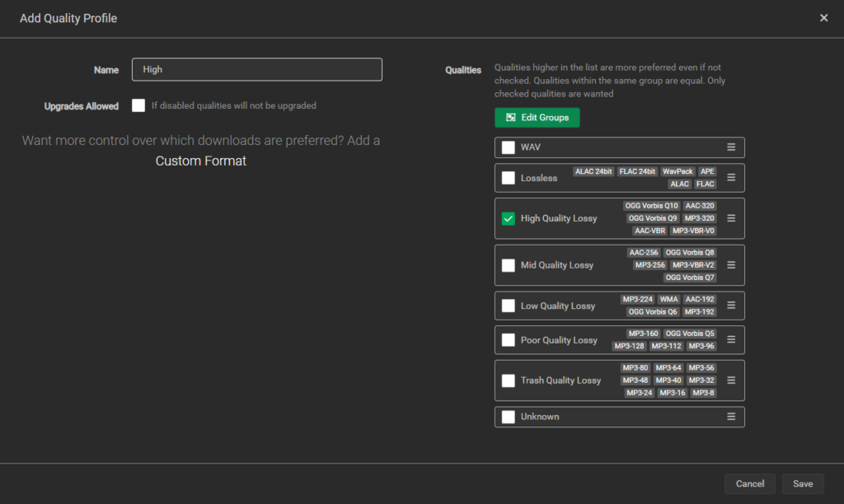Enable the Upgrades Allowed checkbox

tap(138, 105)
